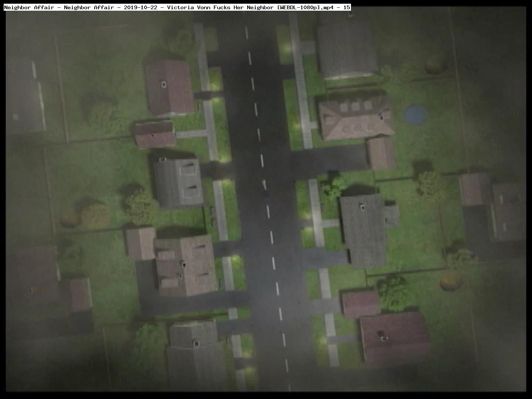
Task: Click the small car on the center road
Action: [265, 184]
